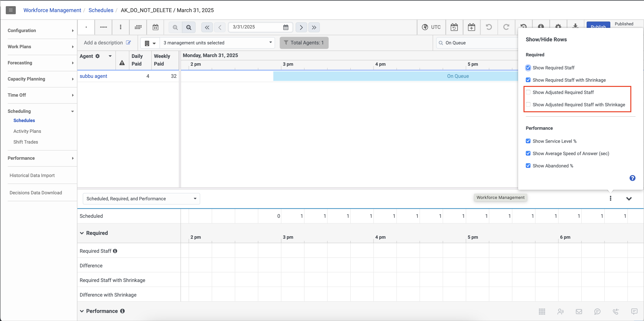Screen dimensions: 644x321
Task: Click the blue help question mark icon
Action: [632, 178]
